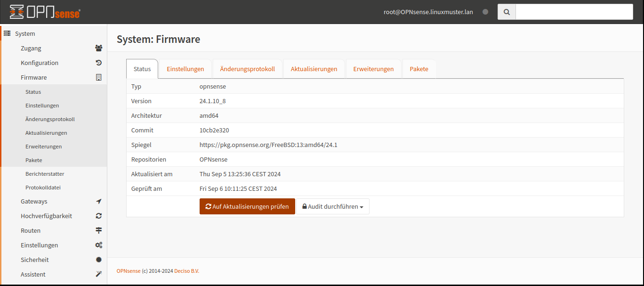The image size is (644, 286).
Task: Collapse the System sidebar section
Action: 54,33
